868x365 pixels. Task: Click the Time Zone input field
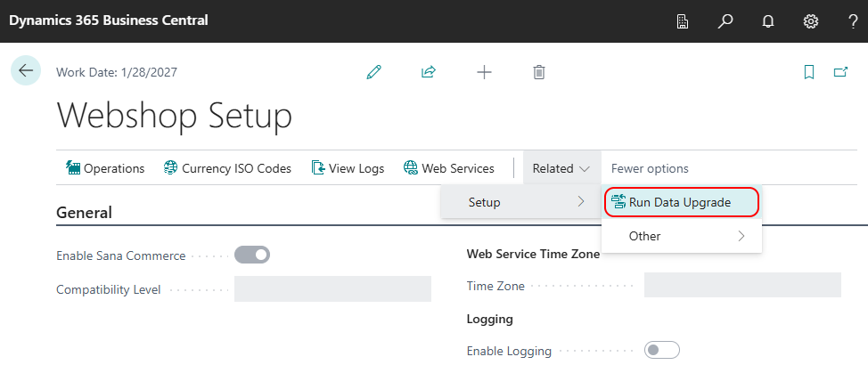[x=742, y=286]
